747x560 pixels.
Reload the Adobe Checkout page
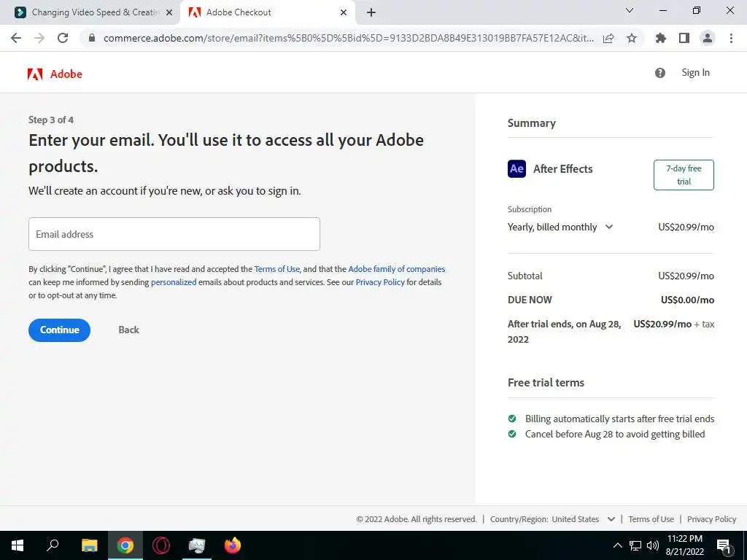click(x=63, y=38)
